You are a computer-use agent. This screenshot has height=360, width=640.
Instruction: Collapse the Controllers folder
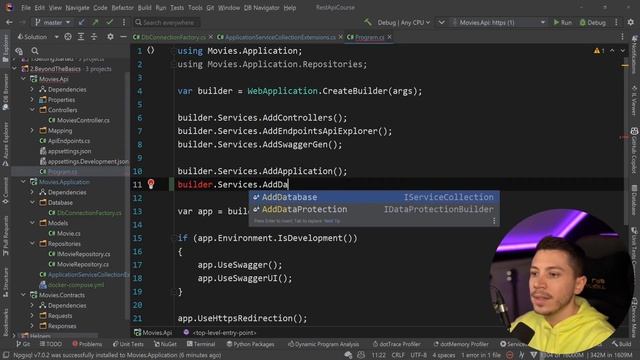(x=32, y=110)
